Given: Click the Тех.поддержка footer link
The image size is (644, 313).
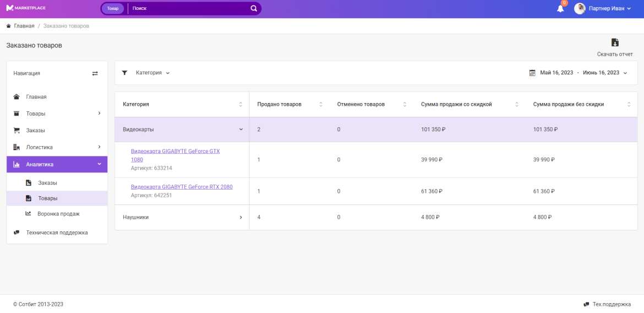Looking at the screenshot, I should (612, 304).
